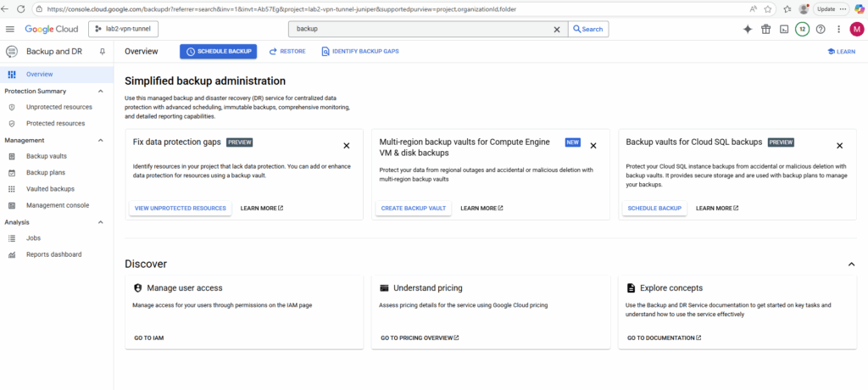Screen dimensions: 868x390
Task: Collapse the Discover section
Action: pos(851,265)
